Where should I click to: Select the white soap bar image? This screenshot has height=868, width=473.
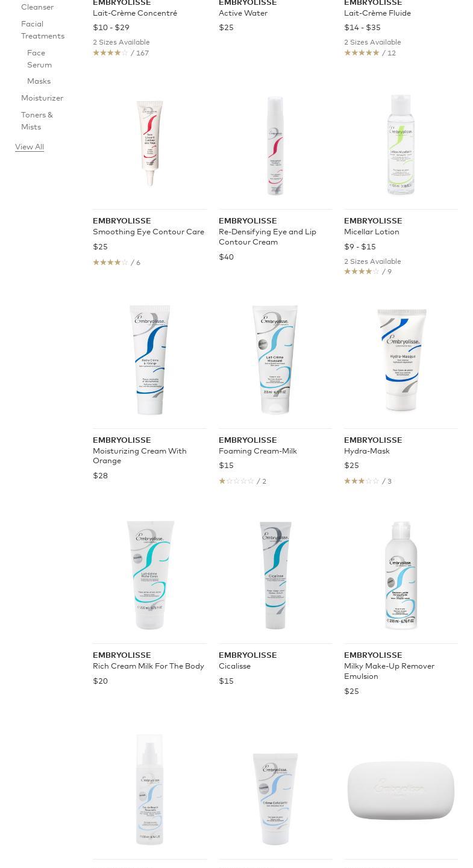(401, 790)
